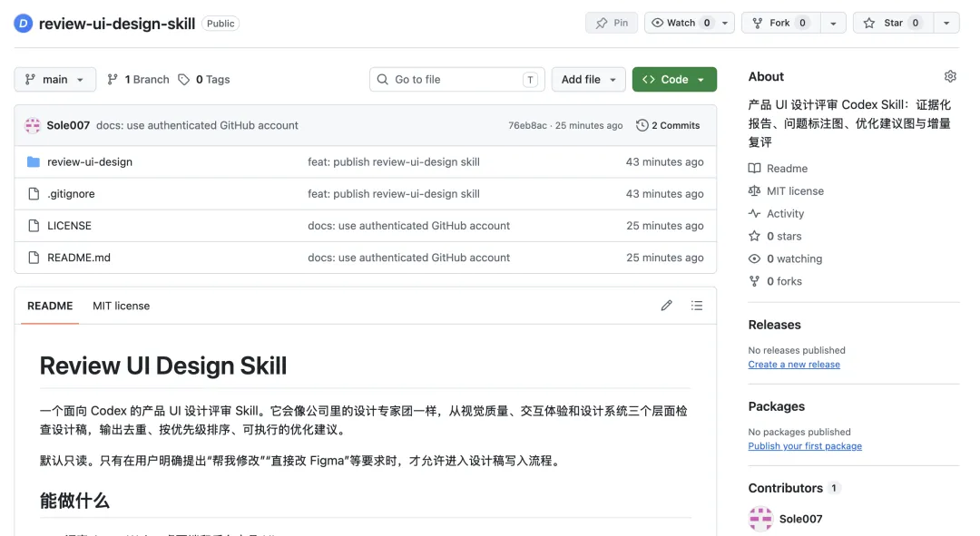980x536 pixels.
Task: Open the Sole007 contributor name
Action: (x=800, y=519)
